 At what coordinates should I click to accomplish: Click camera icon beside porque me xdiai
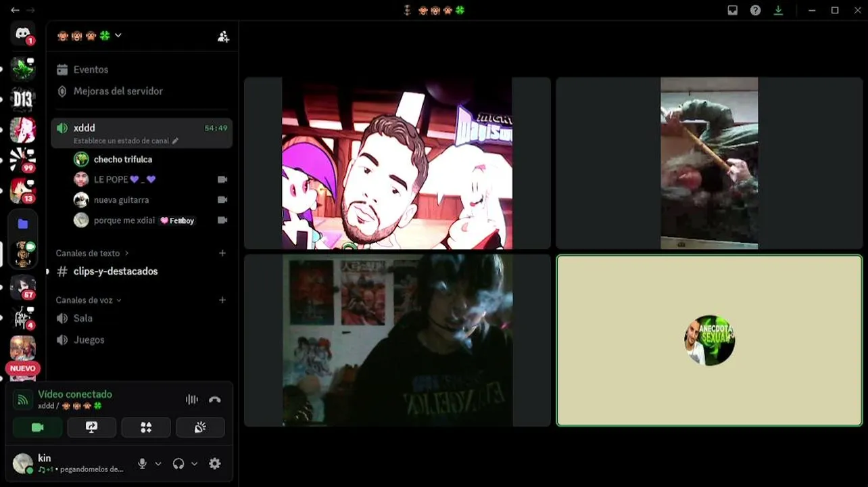(222, 221)
